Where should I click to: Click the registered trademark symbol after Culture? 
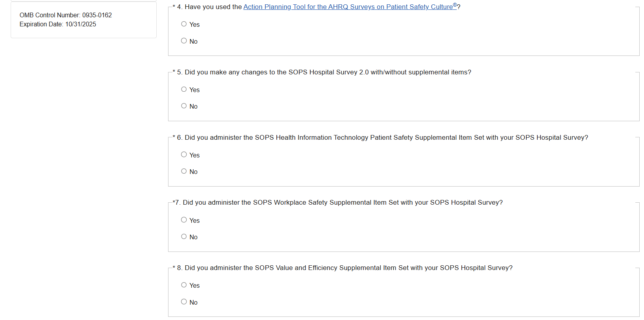455,5
